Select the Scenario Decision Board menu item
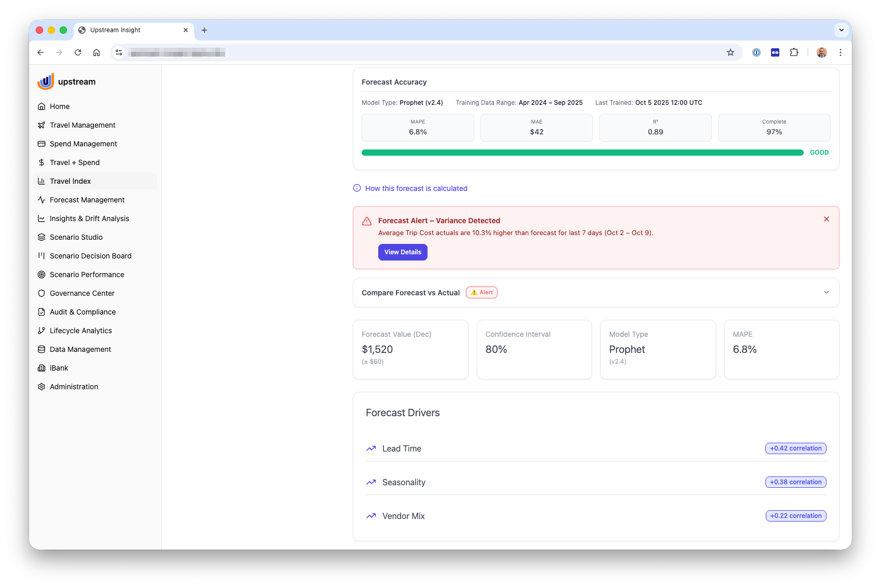 90,256
